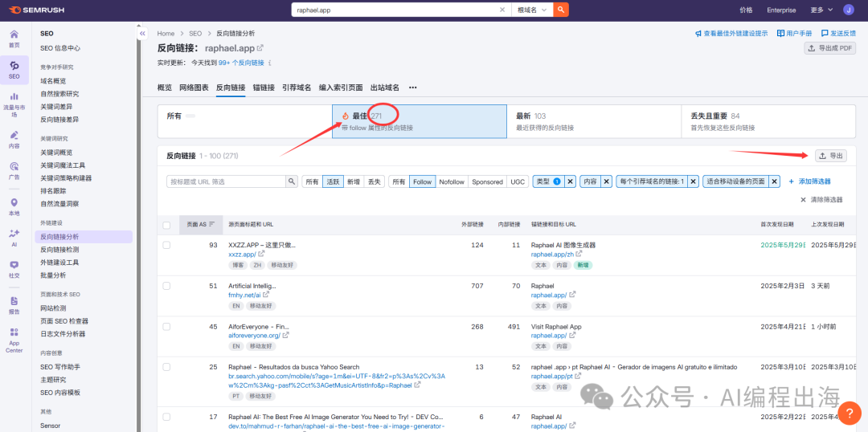Click the 导出 export button
This screenshot has height=432, width=868.
tap(830, 156)
